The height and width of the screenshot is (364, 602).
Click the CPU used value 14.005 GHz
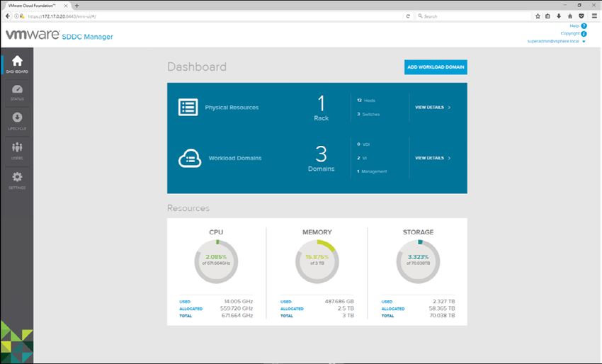tap(239, 302)
